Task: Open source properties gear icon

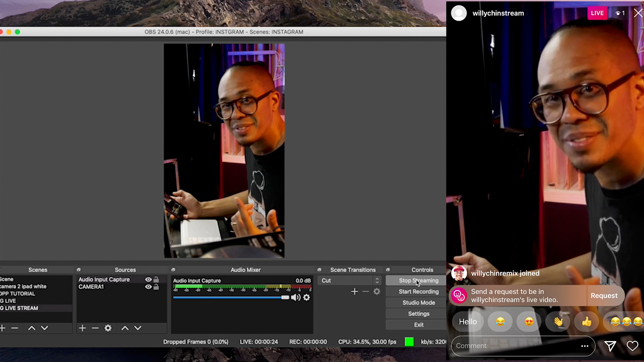Action: pos(108,328)
